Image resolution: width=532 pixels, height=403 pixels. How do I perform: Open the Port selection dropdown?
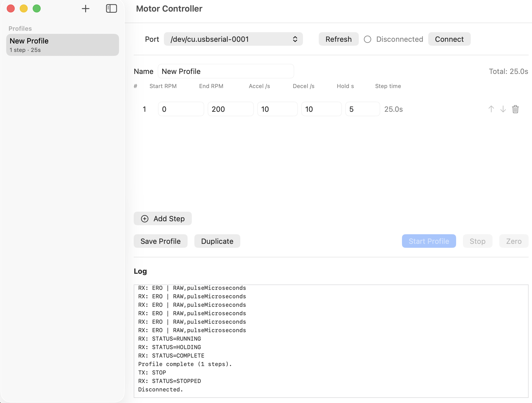point(233,39)
